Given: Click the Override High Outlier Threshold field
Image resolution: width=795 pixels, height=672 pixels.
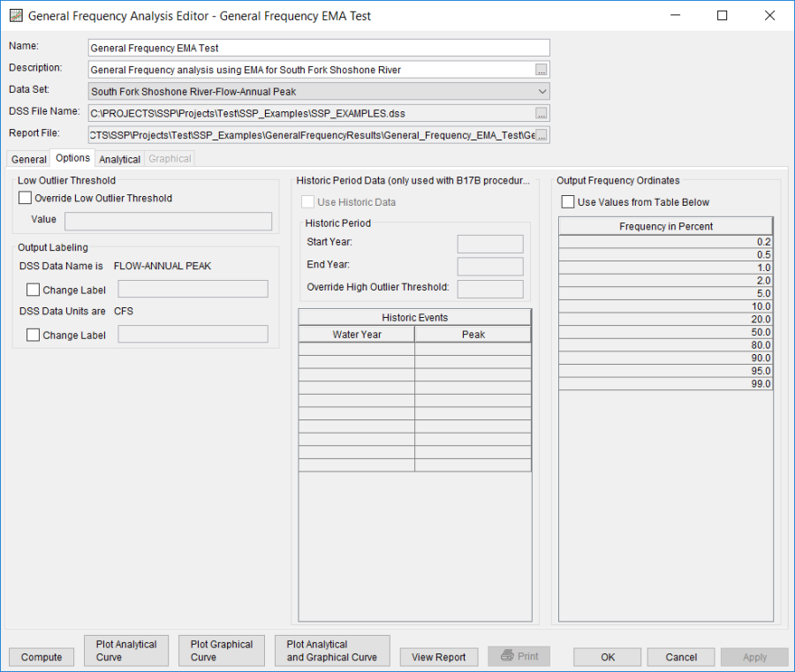Looking at the screenshot, I should pos(490,289).
